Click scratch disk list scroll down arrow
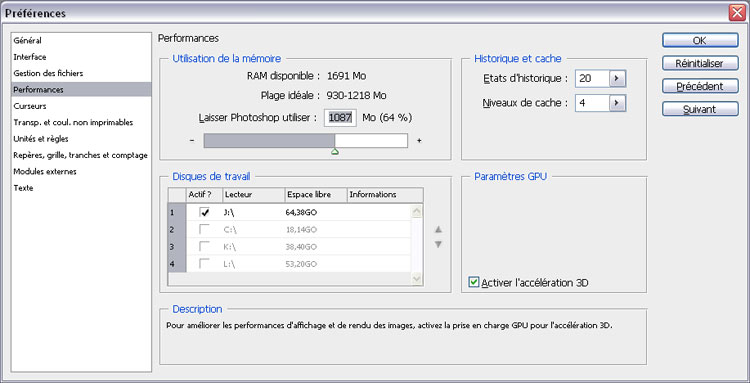750x383 pixels. tap(417, 278)
